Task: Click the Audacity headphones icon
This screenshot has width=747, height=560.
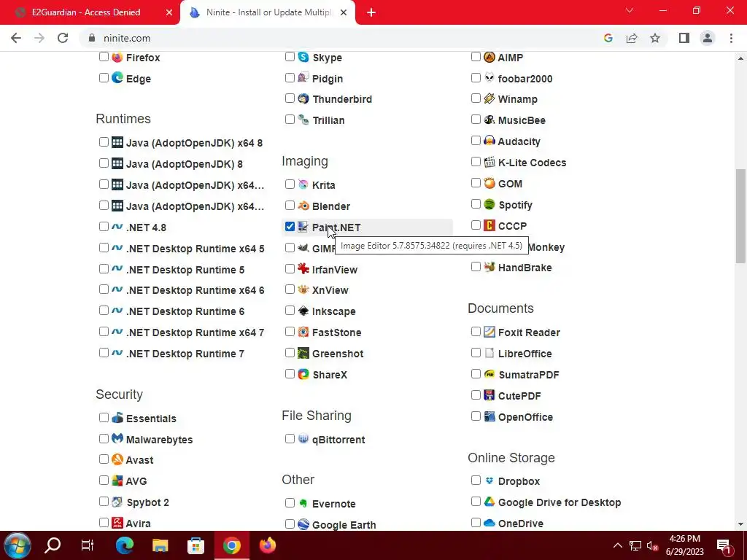Action: 489,141
